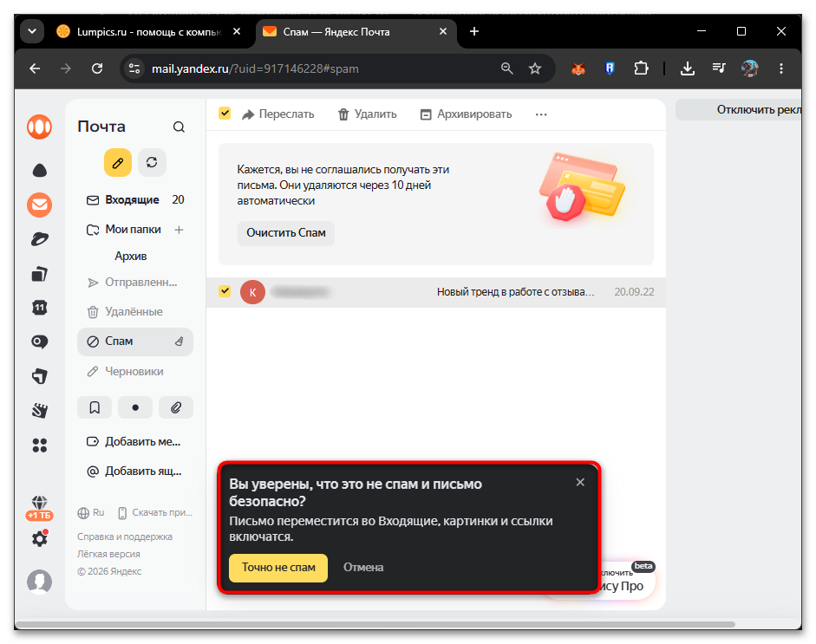Open the user avatar at sidebar bottom
This screenshot has width=816, height=644.
point(40,581)
